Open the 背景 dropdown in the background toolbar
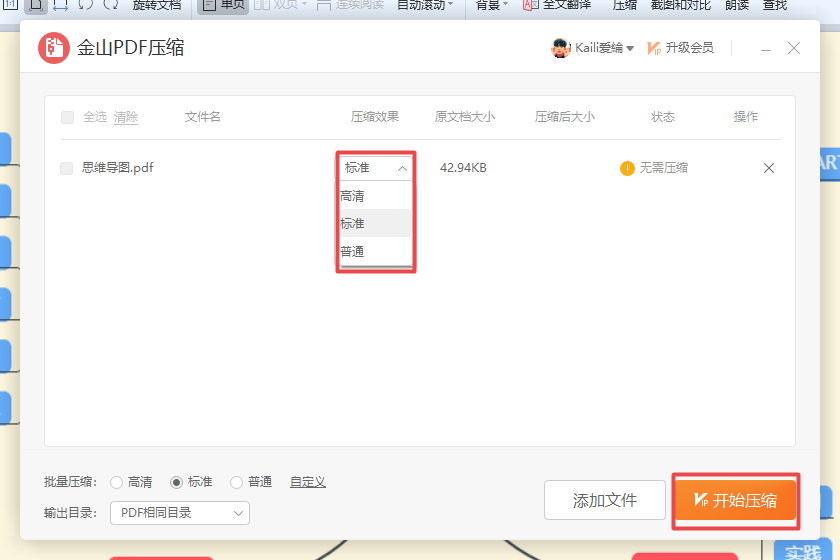The height and width of the screenshot is (560, 840). click(x=492, y=5)
